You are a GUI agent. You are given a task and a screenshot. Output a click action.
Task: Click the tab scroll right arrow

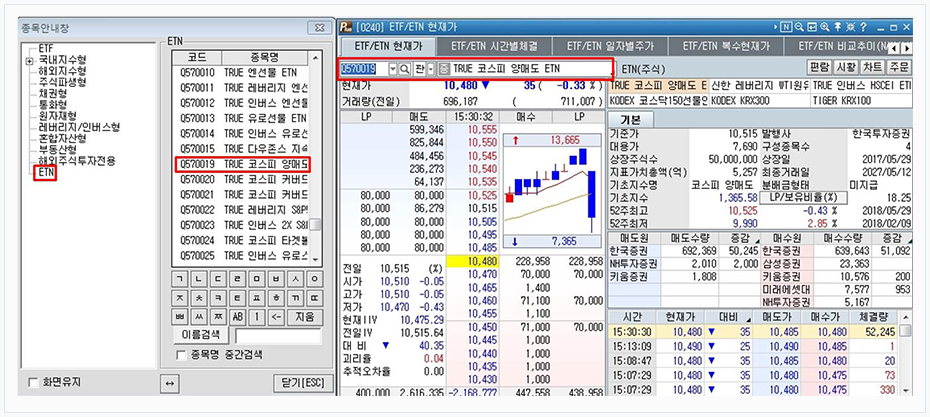pos(907,46)
